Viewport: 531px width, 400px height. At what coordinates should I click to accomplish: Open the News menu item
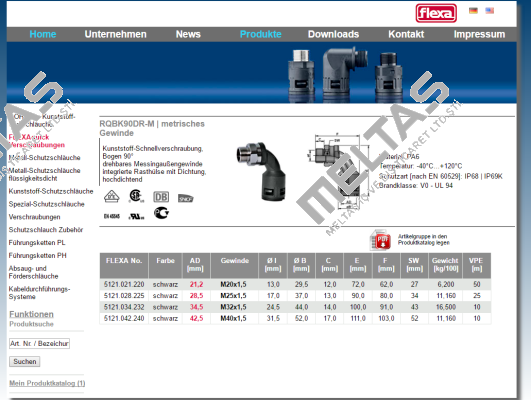(x=188, y=34)
